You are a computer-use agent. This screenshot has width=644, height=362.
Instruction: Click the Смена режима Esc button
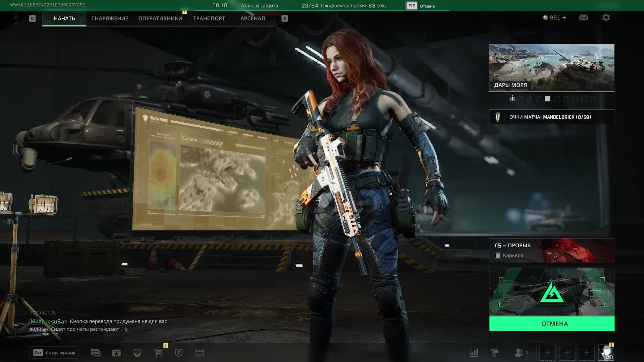click(x=54, y=353)
